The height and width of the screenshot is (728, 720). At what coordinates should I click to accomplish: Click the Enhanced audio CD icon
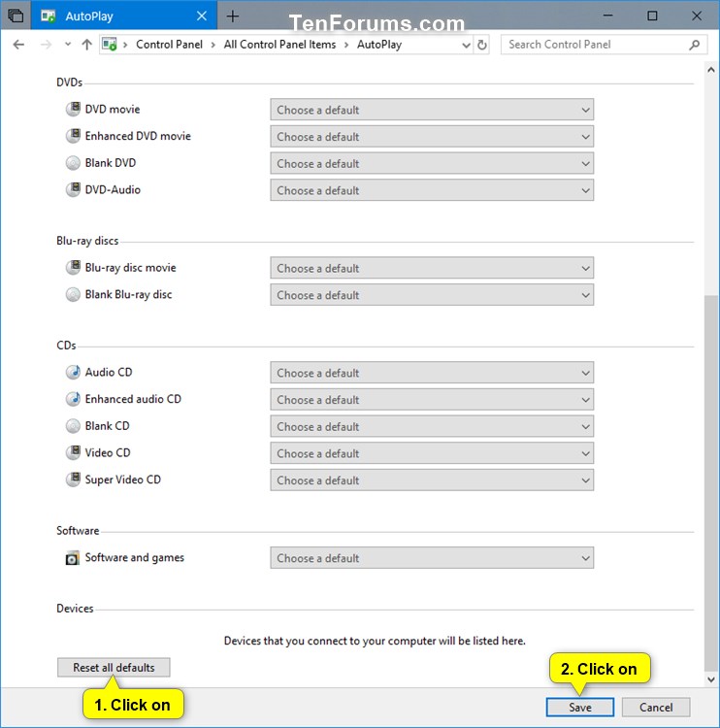click(x=73, y=399)
